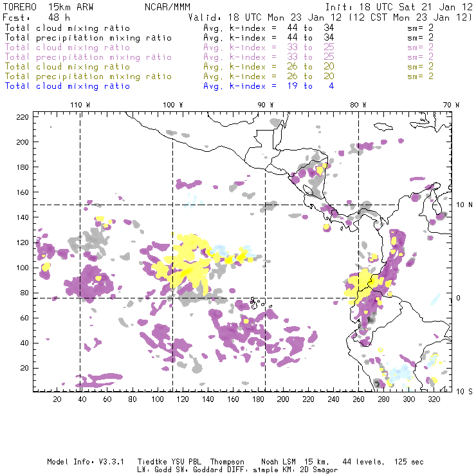Click '180' on the horizontal axis
Screen dimensions: 476x476
[258, 399]
